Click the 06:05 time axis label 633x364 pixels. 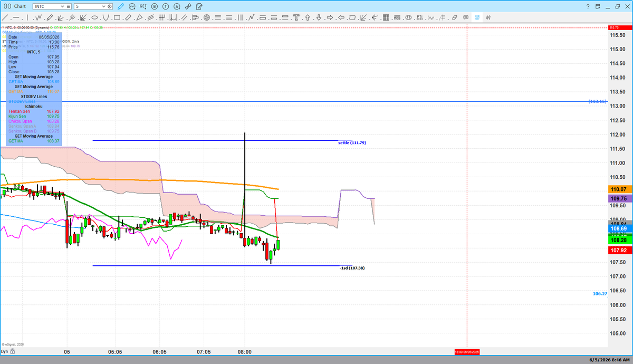click(x=159, y=351)
